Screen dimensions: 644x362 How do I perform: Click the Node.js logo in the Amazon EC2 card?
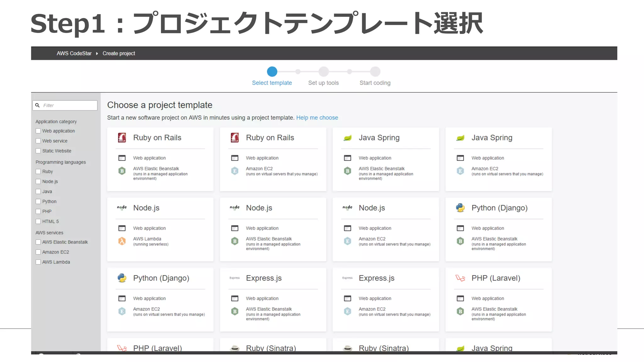pos(347,208)
